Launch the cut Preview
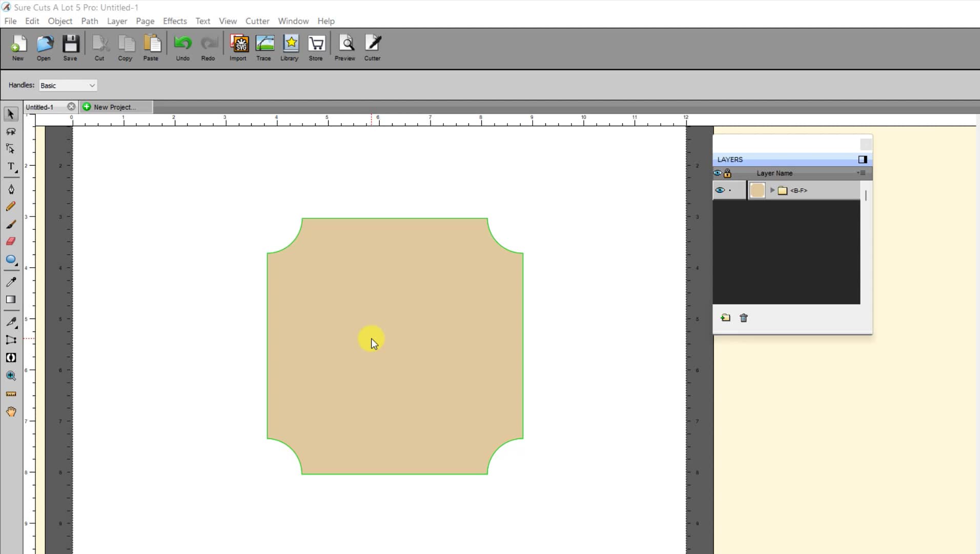980x554 pixels. 344,46
